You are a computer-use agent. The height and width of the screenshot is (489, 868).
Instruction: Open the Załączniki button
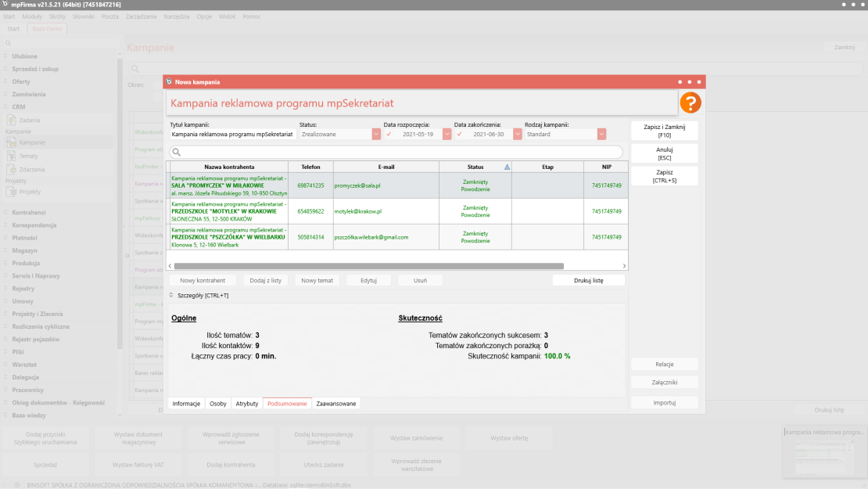pyautogui.click(x=664, y=382)
